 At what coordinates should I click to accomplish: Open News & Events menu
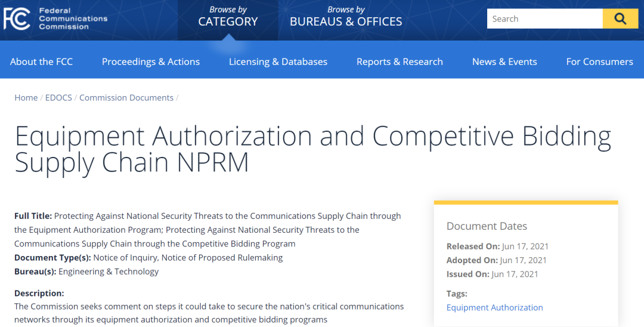[x=504, y=61]
